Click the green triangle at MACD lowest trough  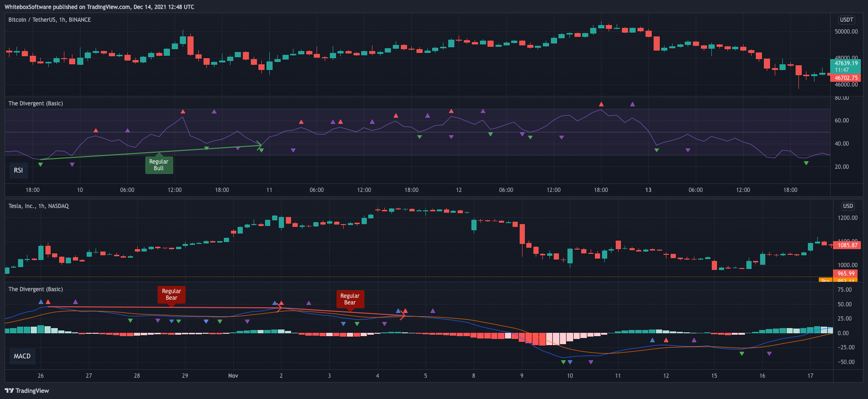[x=563, y=362]
